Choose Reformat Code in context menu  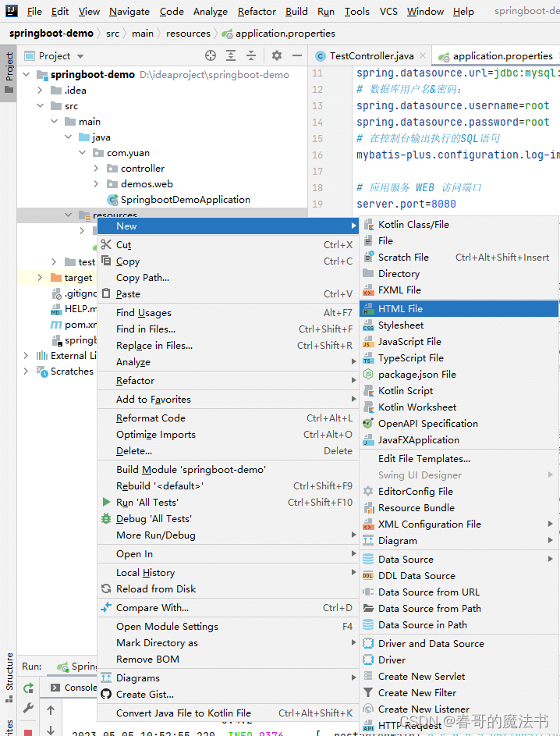pos(151,418)
